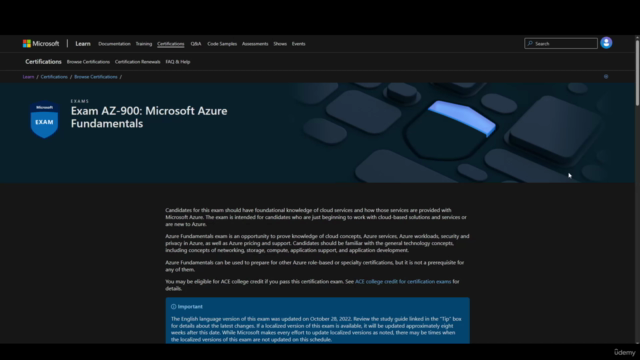Open Certification Renewals sub-nav
This screenshot has height=360, width=640.
tap(138, 62)
